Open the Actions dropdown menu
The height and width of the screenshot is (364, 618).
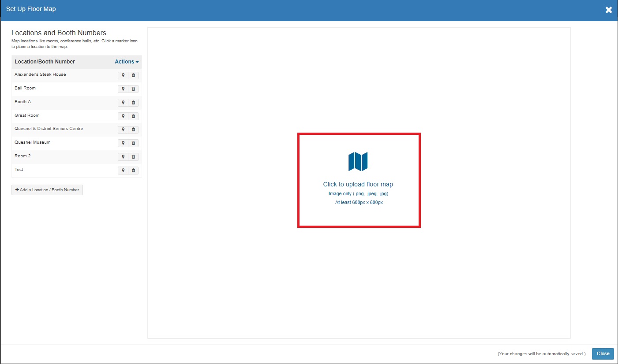click(x=127, y=62)
